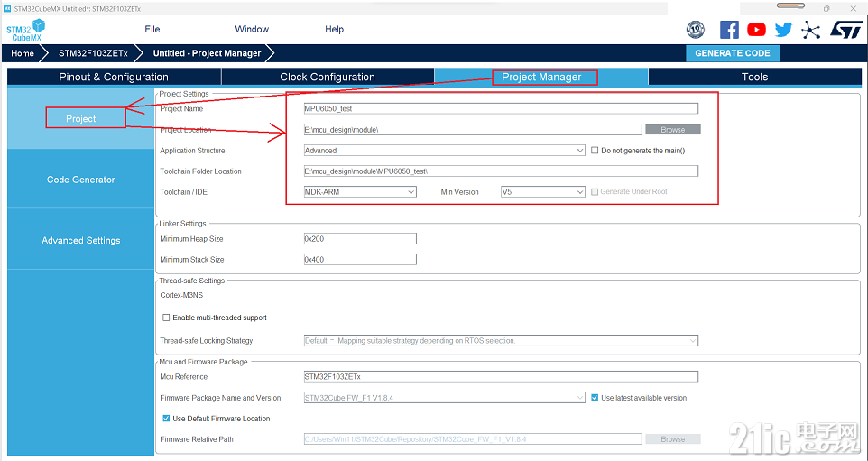Click the GENERATE CODE button
Image resolution: width=868 pixels, height=461 pixels.
(733, 53)
